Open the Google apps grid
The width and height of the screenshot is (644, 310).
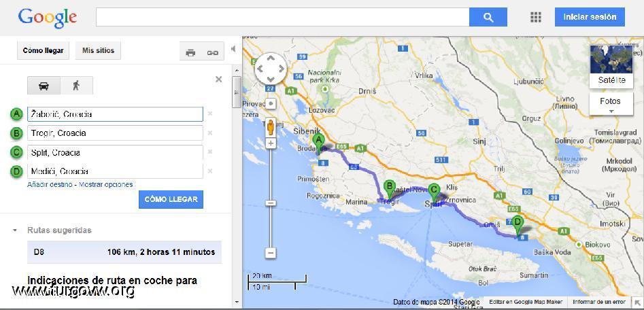tap(536, 17)
